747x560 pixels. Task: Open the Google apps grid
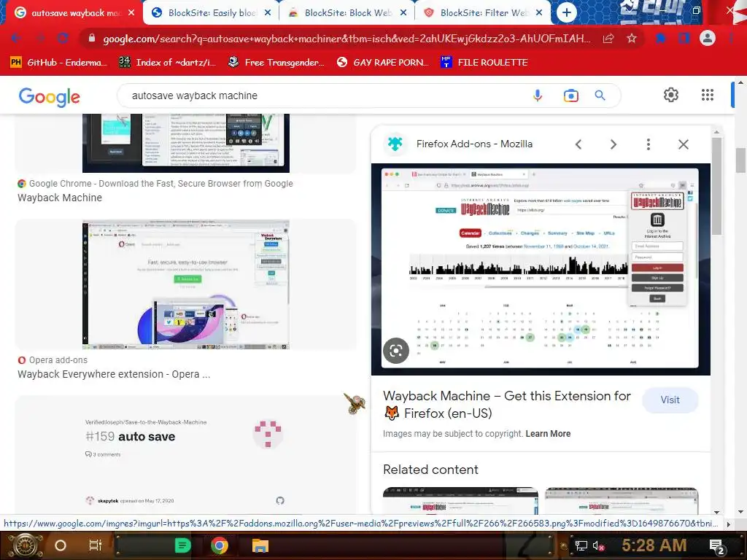point(708,95)
